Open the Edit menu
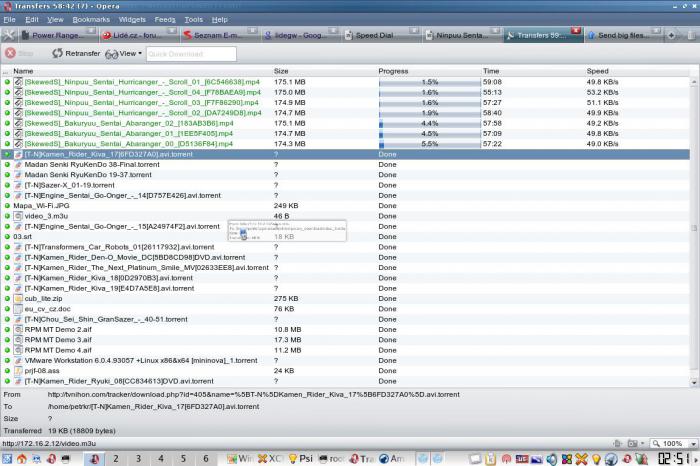This screenshot has width=700, height=466. tap(32, 20)
